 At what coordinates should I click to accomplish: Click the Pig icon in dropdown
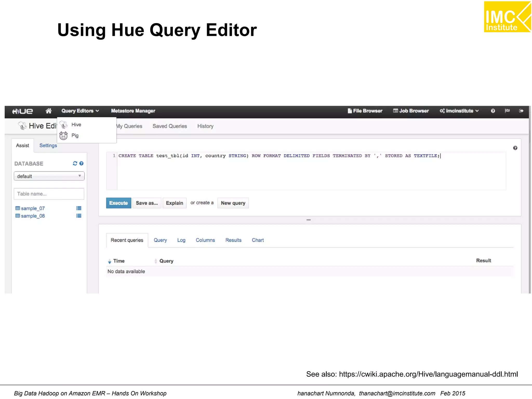[63, 136]
